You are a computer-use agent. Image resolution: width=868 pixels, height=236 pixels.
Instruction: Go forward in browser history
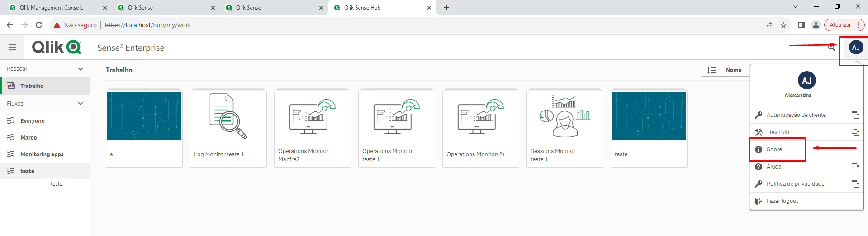tap(24, 25)
